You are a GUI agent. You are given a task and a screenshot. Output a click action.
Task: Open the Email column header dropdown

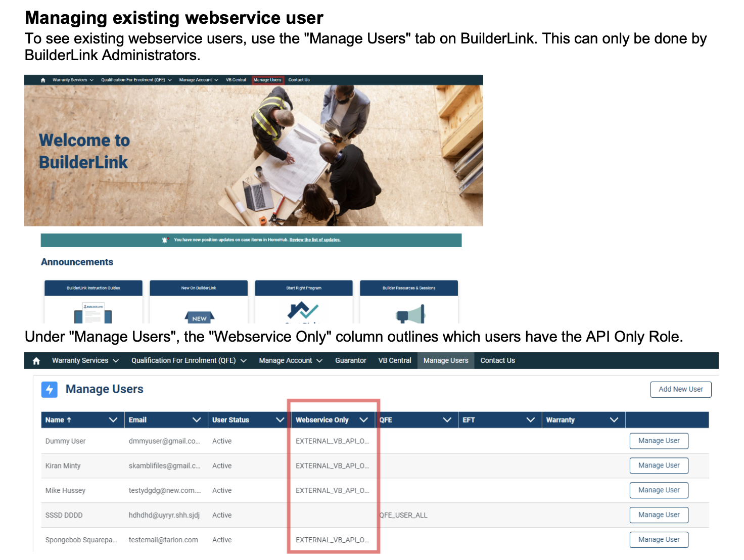197,419
